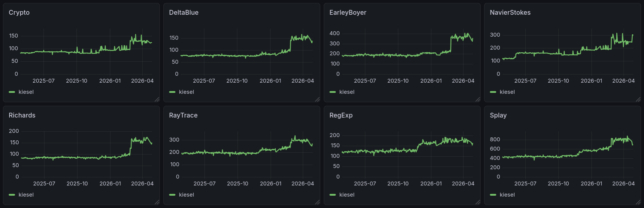Click the RegExp panel resize handle
The image size is (644, 208).
click(478, 202)
